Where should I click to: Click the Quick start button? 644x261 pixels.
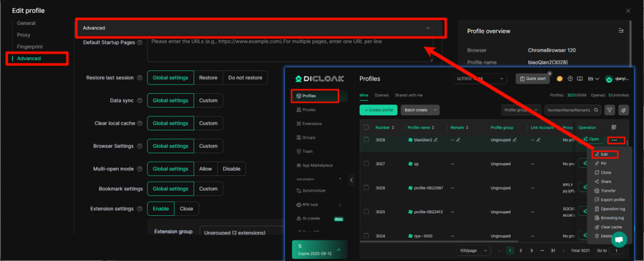(x=533, y=79)
